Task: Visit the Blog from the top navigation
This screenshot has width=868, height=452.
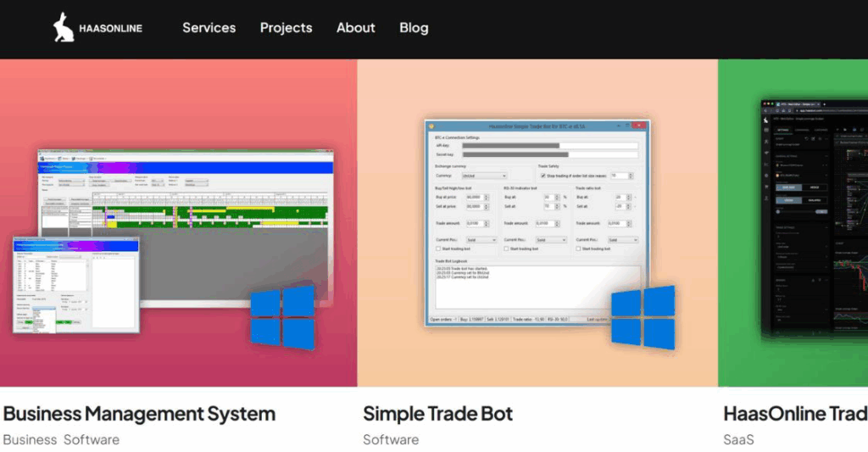Action: (414, 27)
